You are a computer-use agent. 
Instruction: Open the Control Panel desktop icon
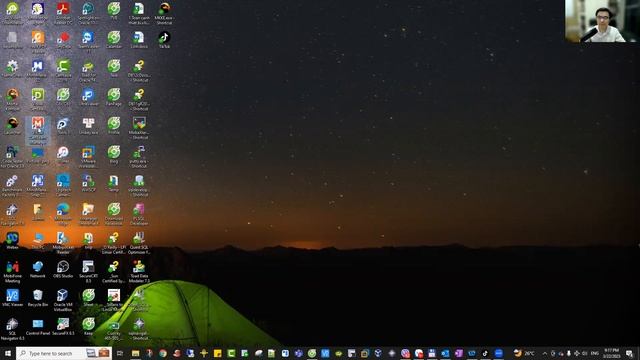point(38,327)
